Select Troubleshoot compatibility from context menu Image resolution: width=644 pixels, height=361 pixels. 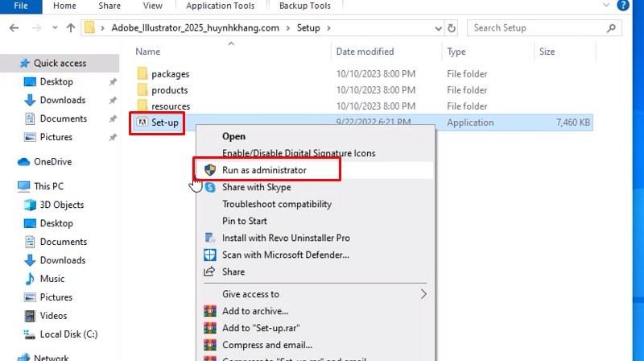pos(277,205)
